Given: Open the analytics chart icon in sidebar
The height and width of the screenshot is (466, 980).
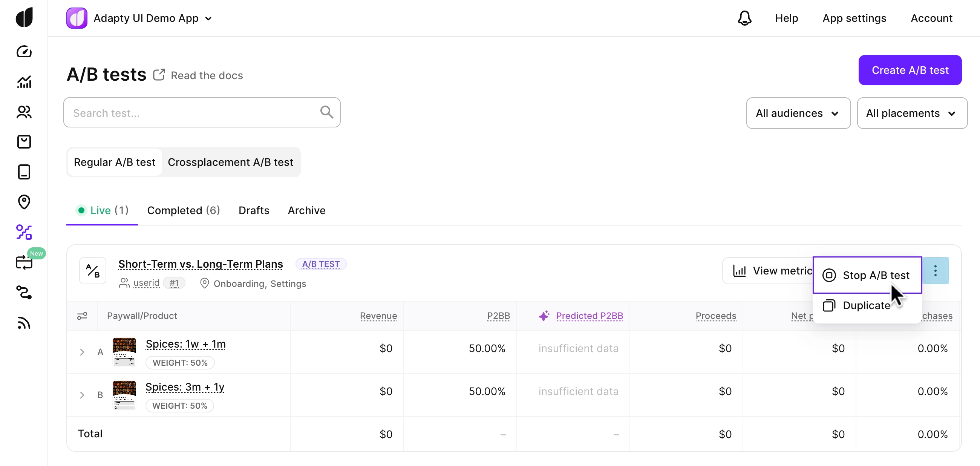Looking at the screenshot, I should [24, 82].
